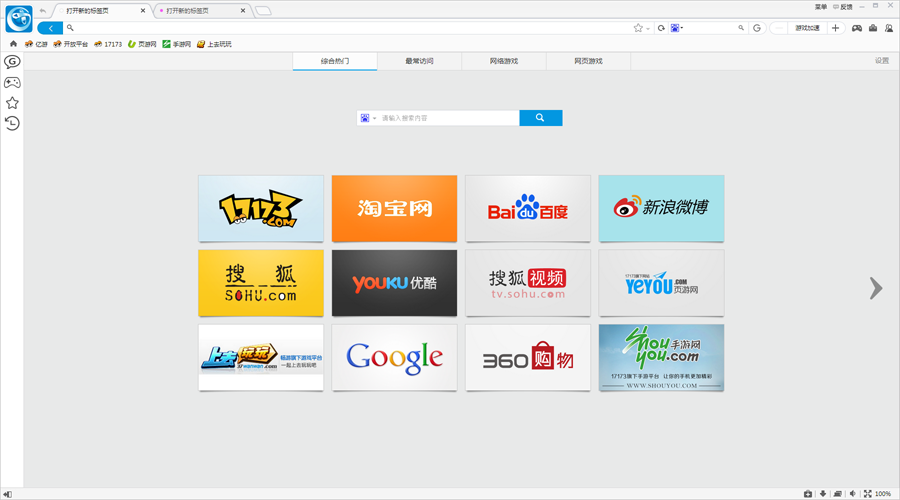This screenshot has height=500, width=900.
Task: Expand Baidu paw search engine selector in toolbar
Action: (x=677, y=28)
